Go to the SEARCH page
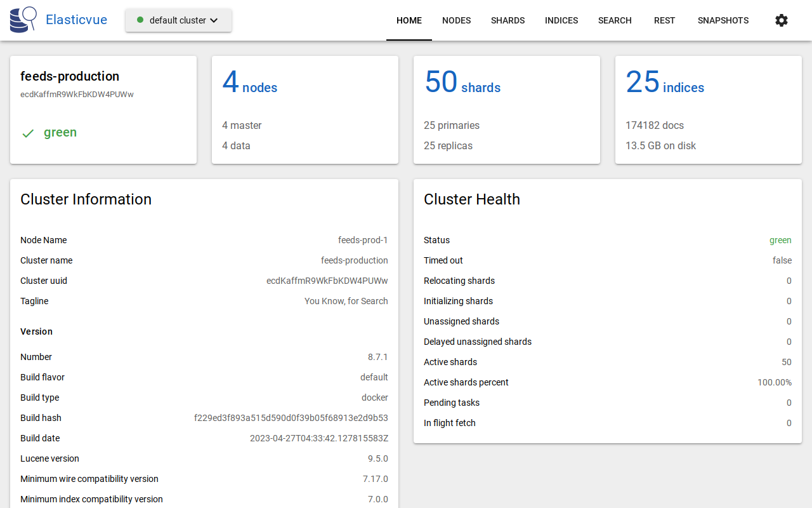Screen dimensions: 812x508 click(614, 20)
